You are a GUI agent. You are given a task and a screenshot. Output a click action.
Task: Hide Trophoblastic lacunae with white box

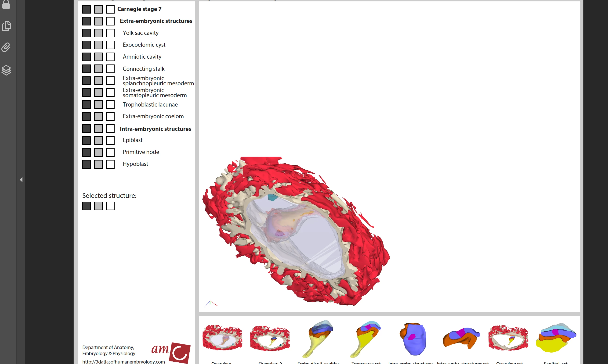tap(110, 104)
